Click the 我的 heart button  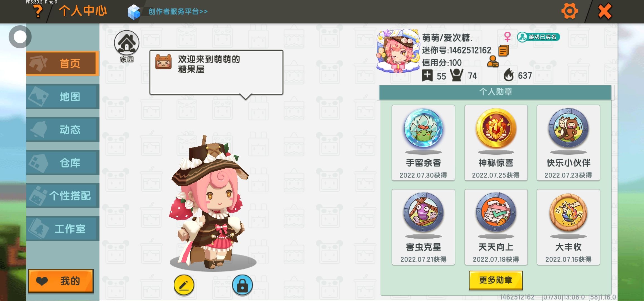(61, 281)
